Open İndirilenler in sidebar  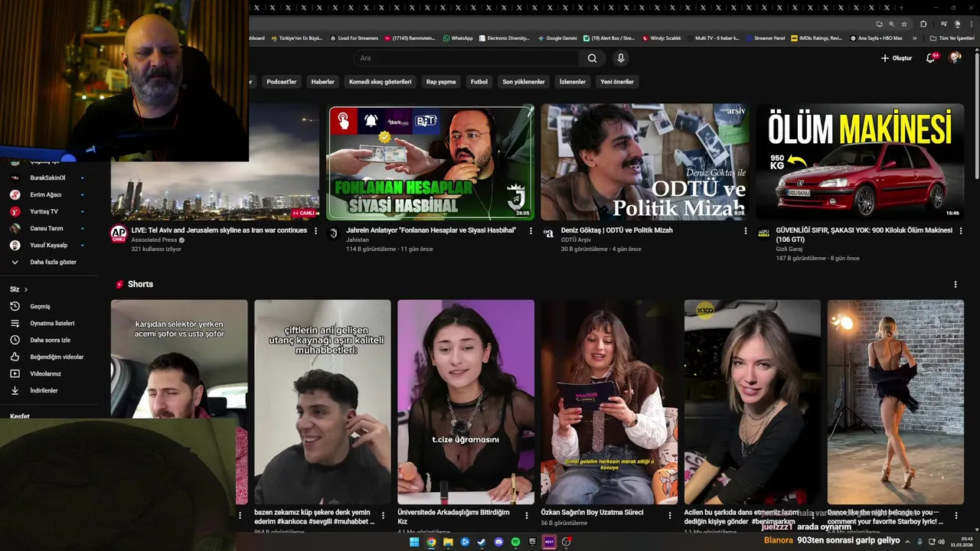pyautogui.click(x=48, y=390)
